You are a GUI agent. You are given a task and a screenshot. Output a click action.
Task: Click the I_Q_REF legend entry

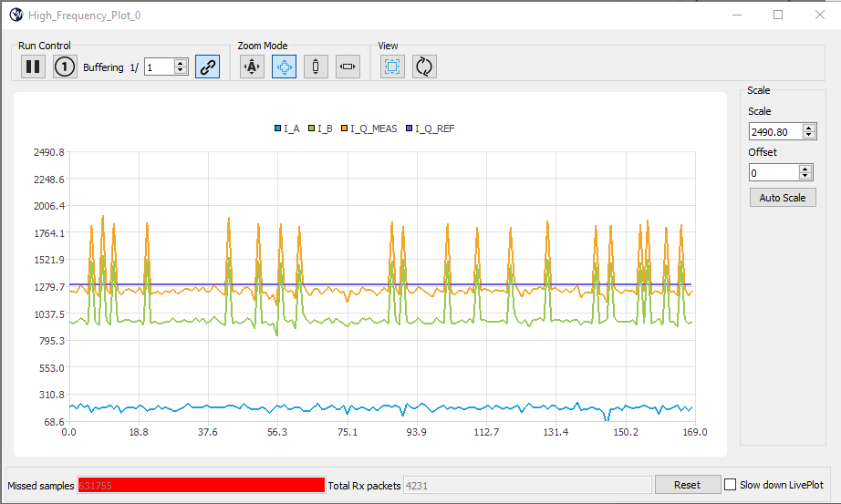[x=431, y=129]
